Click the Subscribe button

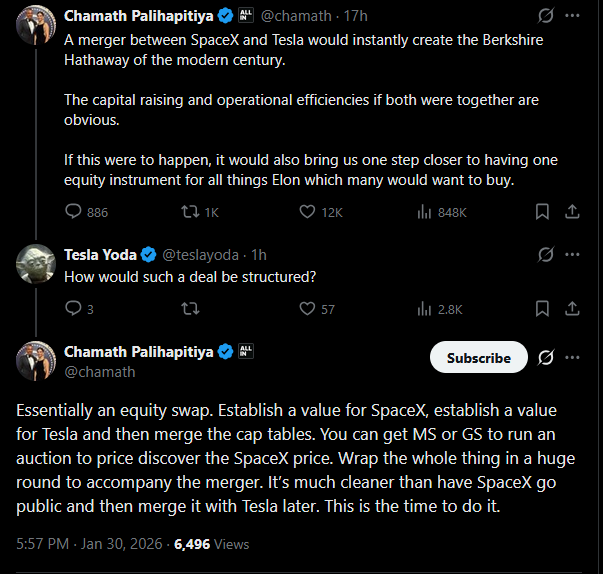click(x=478, y=358)
